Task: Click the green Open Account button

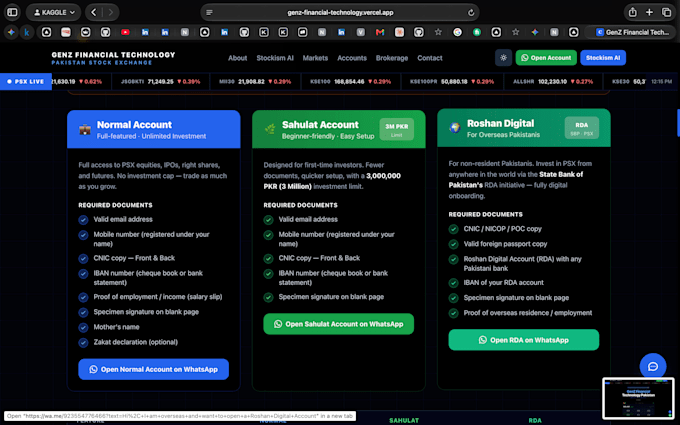Action: coord(546,58)
